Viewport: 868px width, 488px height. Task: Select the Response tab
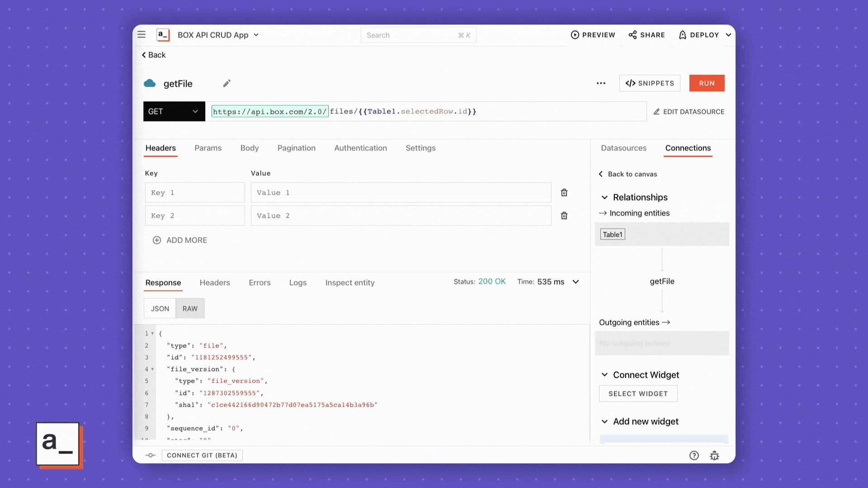(x=163, y=283)
